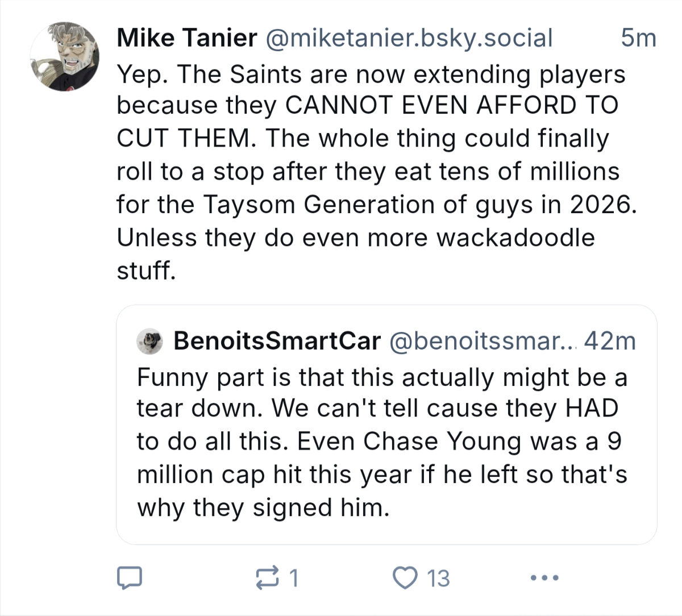
Task: Like the post with the heart icon
Action: point(405,577)
